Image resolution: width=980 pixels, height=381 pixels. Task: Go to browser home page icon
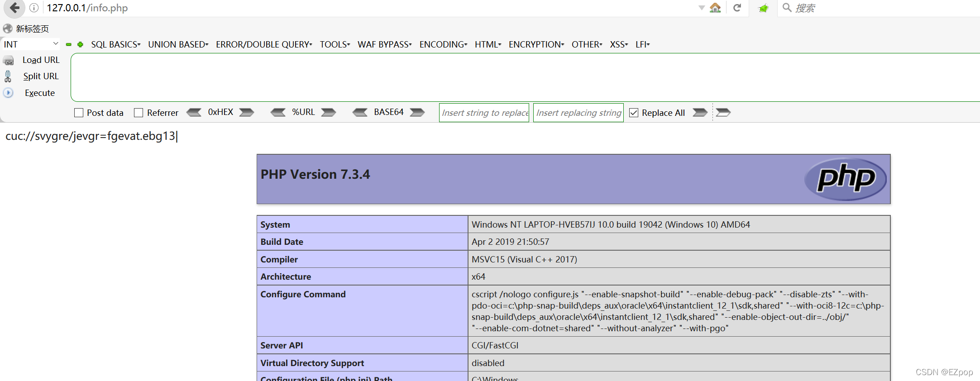click(x=715, y=8)
